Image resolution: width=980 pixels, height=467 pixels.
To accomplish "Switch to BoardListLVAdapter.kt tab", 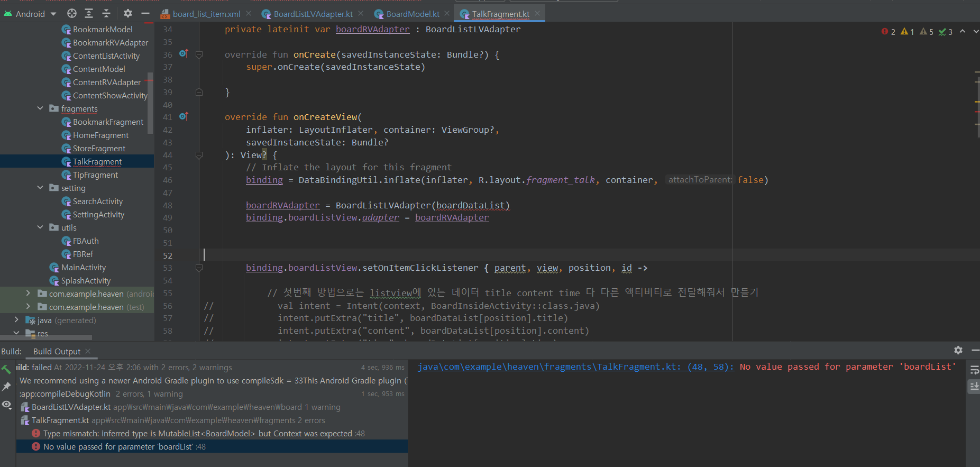I will coord(313,14).
